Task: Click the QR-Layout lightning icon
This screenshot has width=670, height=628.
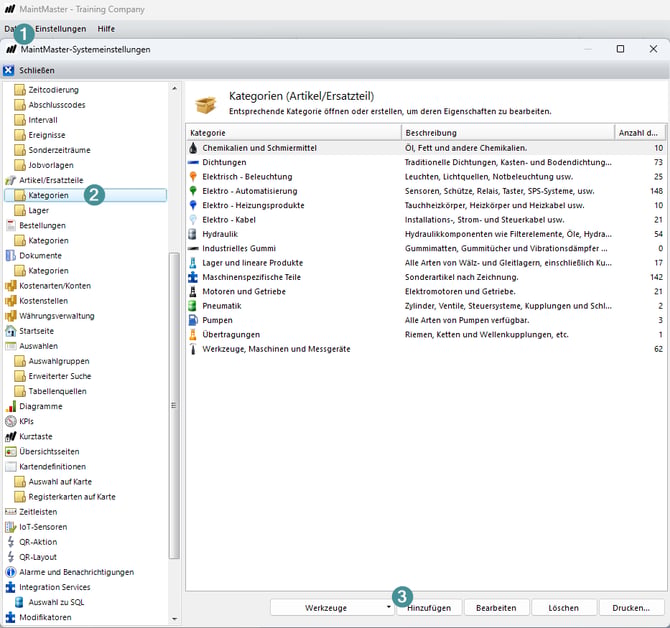Action: coord(11,557)
